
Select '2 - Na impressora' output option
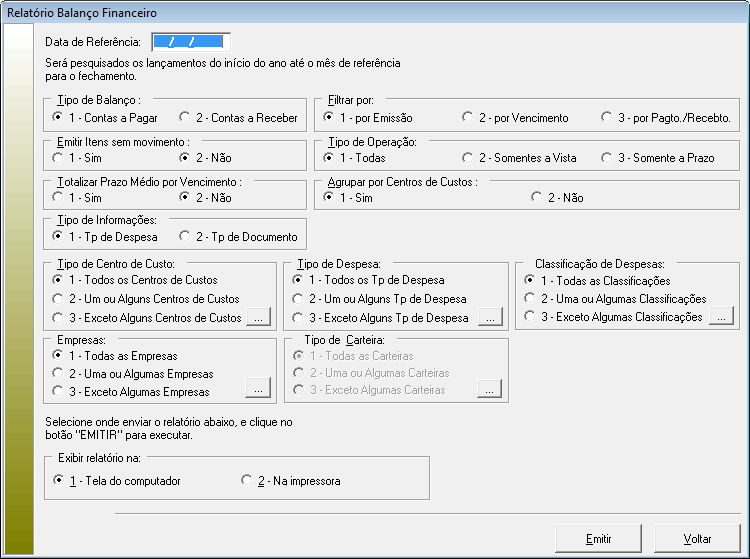247,481
